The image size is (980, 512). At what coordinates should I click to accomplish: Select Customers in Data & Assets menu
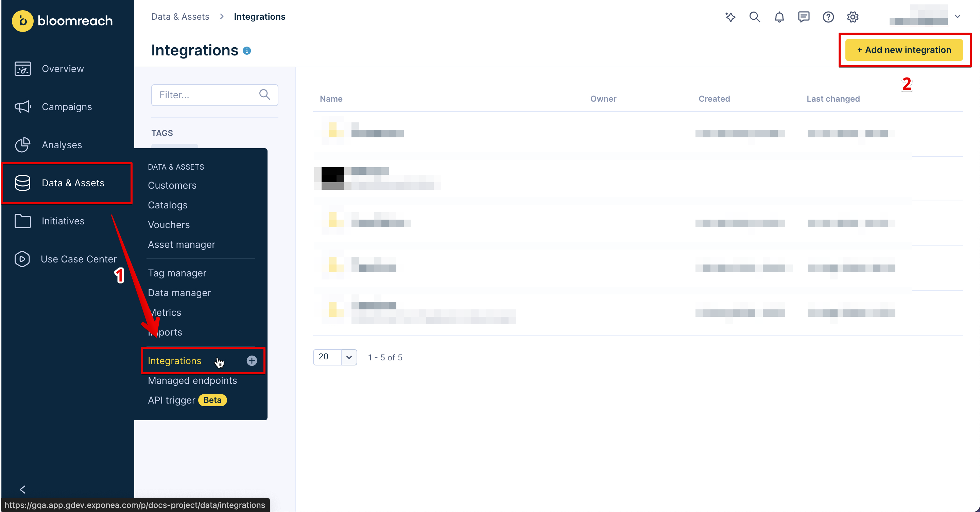172,185
